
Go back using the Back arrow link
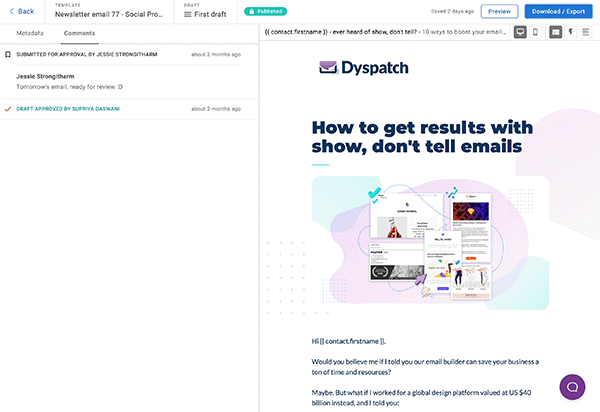tap(22, 11)
